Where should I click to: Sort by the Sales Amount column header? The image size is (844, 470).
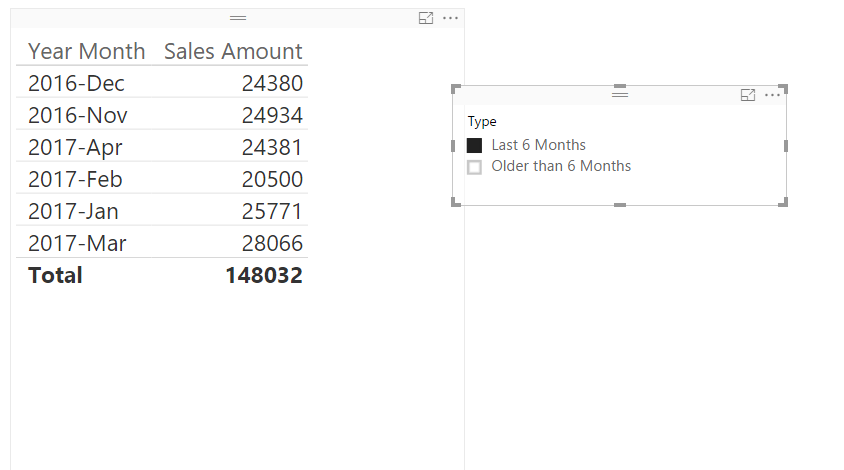click(x=233, y=52)
